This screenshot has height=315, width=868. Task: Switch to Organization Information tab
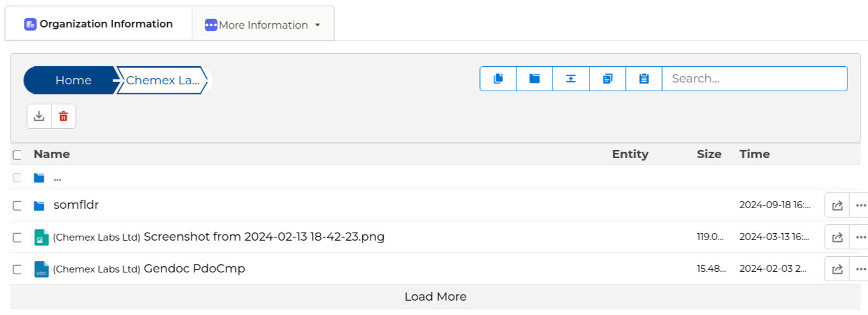(99, 24)
